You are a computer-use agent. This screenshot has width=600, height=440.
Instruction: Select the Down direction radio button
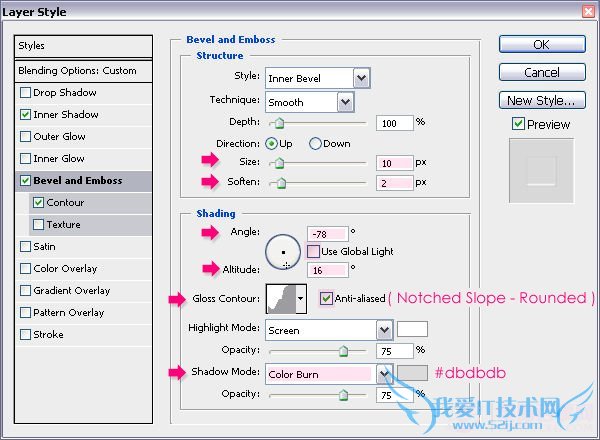[x=316, y=143]
